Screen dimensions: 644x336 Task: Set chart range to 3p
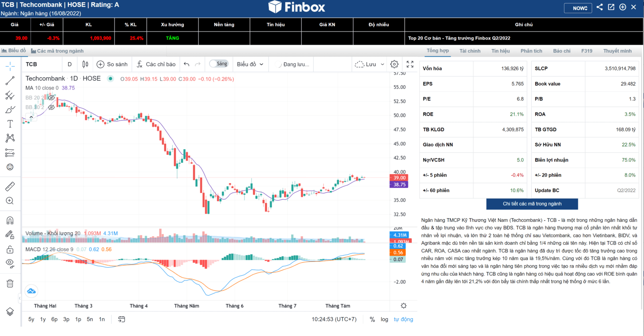click(66, 319)
